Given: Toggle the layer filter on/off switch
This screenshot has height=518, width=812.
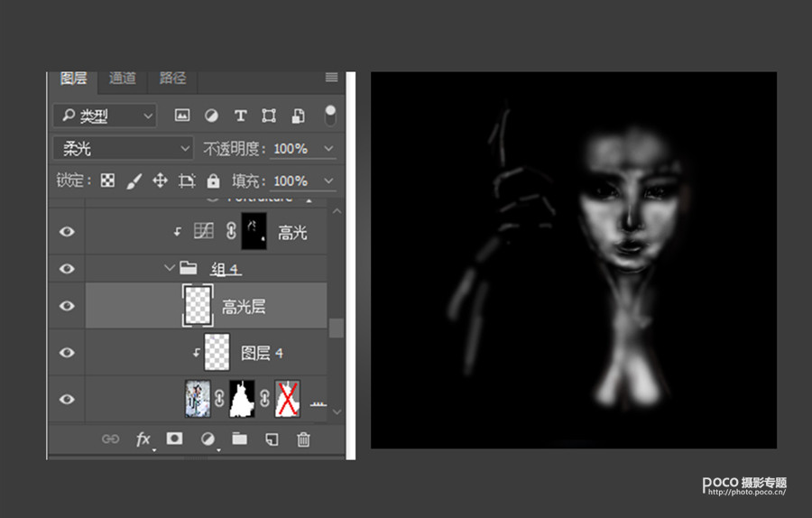Looking at the screenshot, I should pyautogui.click(x=330, y=115).
